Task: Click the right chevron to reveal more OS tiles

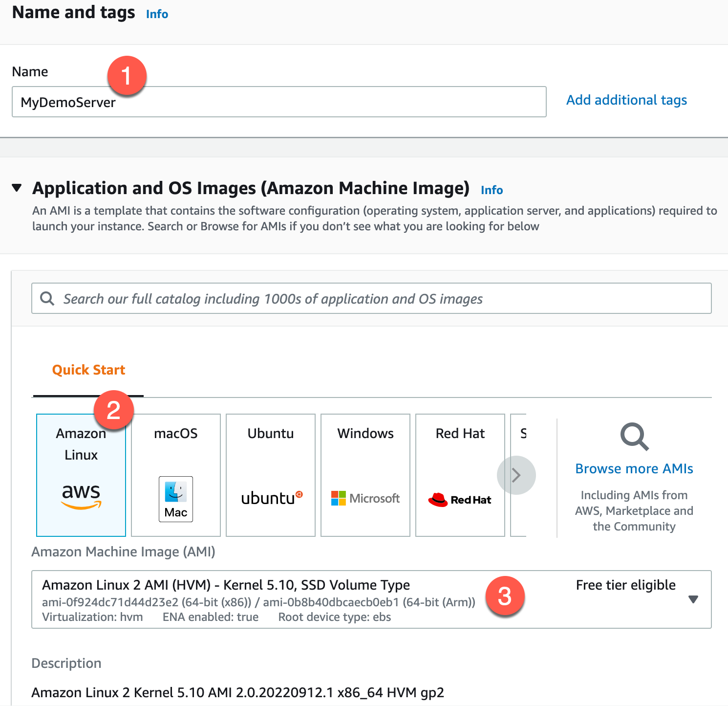Action: point(516,475)
